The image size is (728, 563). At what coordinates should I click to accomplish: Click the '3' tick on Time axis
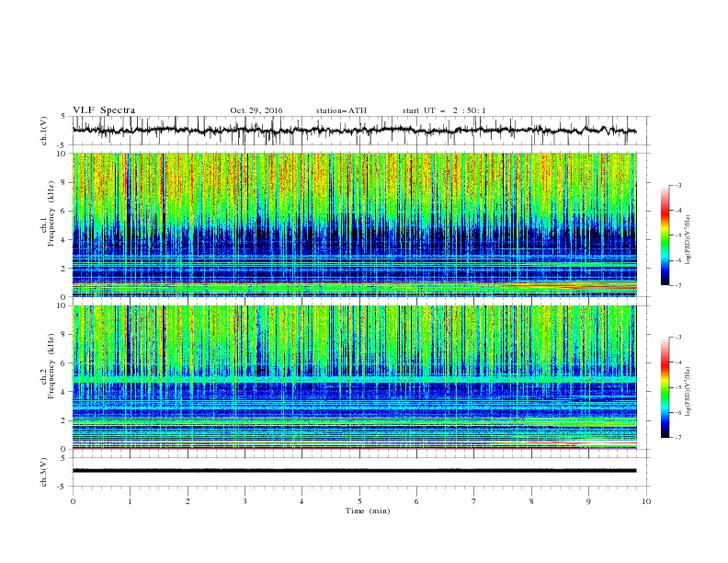(x=245, y=501)
